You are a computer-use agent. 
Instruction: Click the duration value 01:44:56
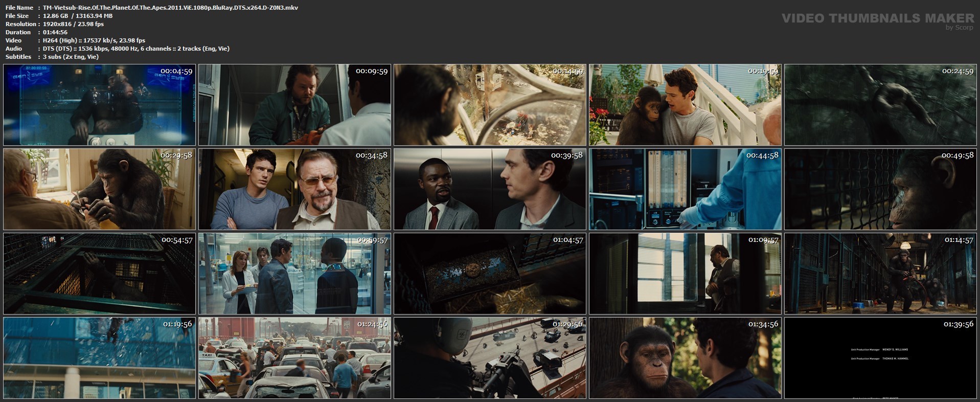click(x=55, y=32)
